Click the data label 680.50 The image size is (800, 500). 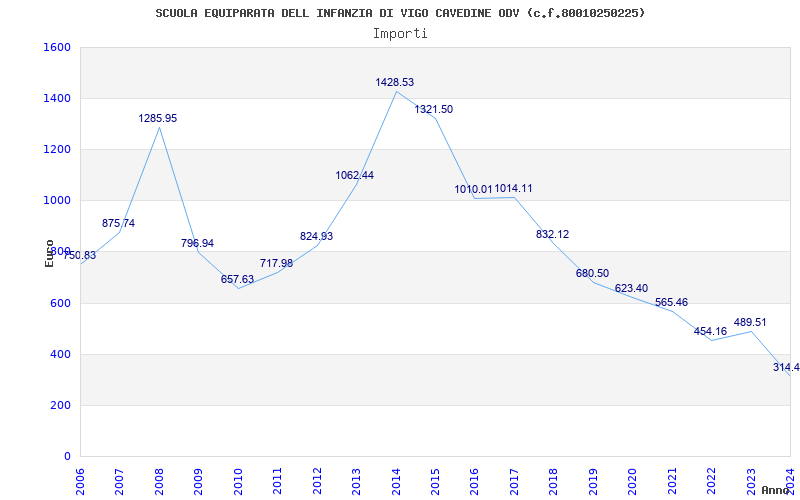pos(592,273)
